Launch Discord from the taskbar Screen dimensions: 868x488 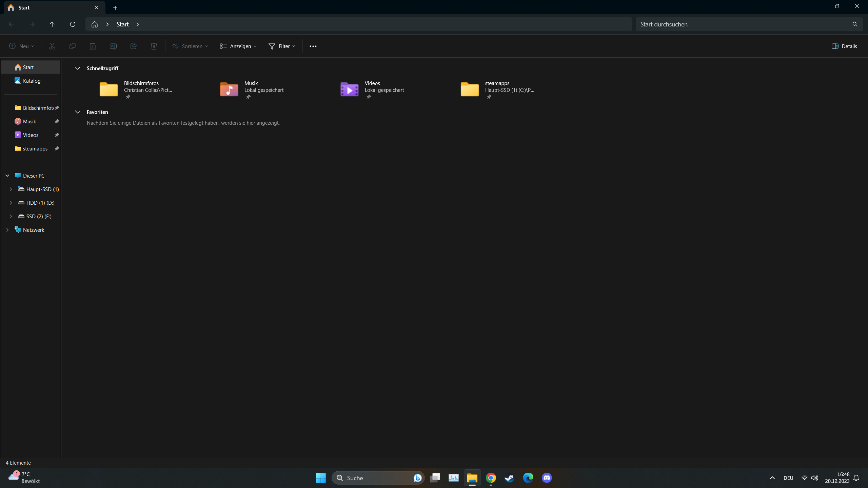pos(547,478)
